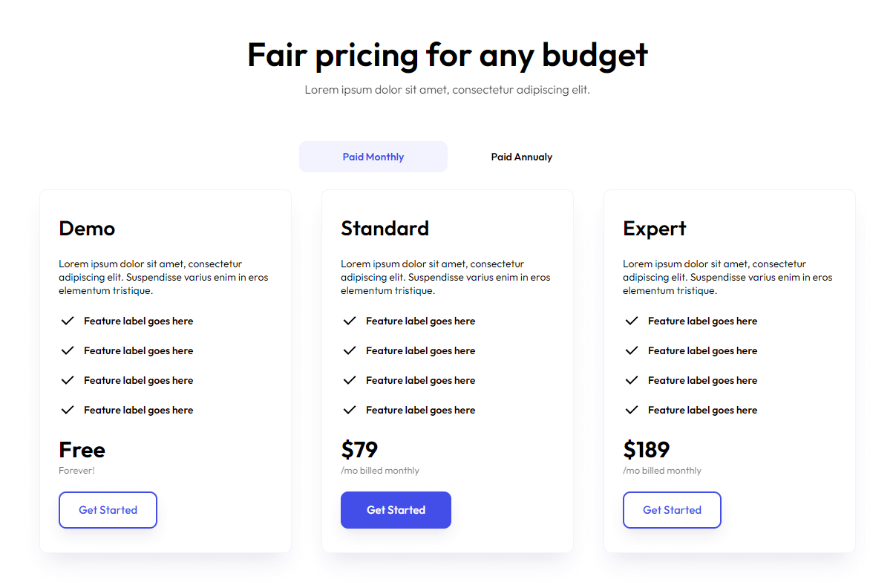This screenshot has width=893, height=588.
Task: Get Started on the Expert plan
Action: pyautogui.click(x=672, y=510)
